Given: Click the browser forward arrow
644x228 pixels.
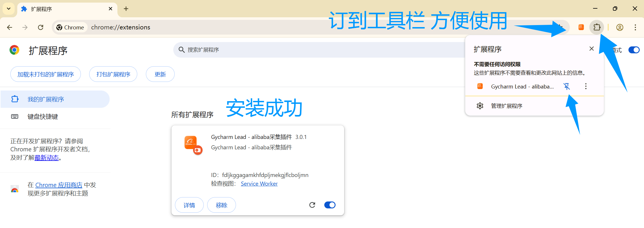Looking at the screenshot, I should coord(25,27).
